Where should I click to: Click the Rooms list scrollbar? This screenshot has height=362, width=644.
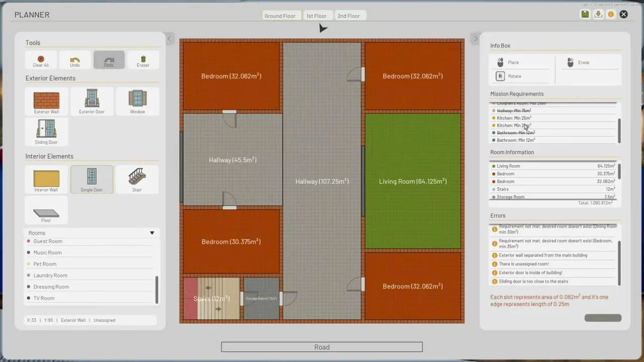[157, 290]
